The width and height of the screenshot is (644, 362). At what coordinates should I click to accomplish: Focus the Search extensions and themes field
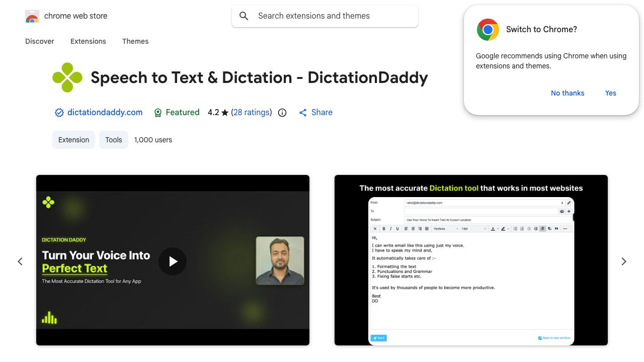325,16
